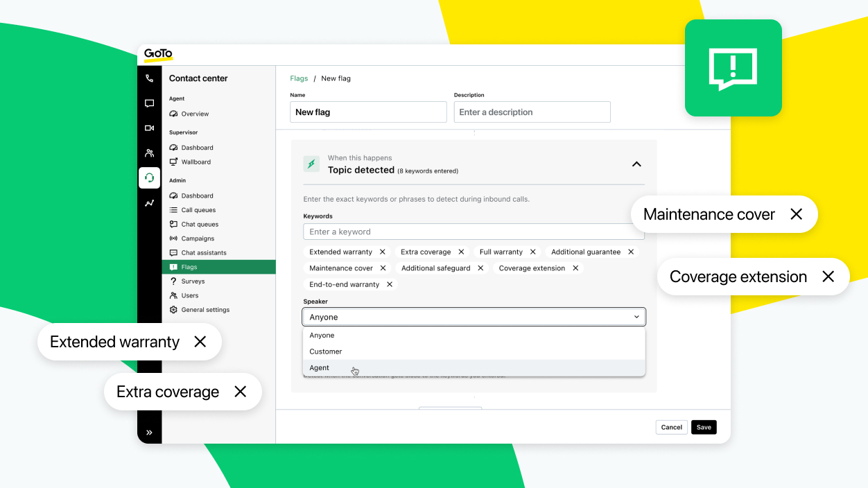Click the lightning icon beside Topic detected

[x=311, y=164]
